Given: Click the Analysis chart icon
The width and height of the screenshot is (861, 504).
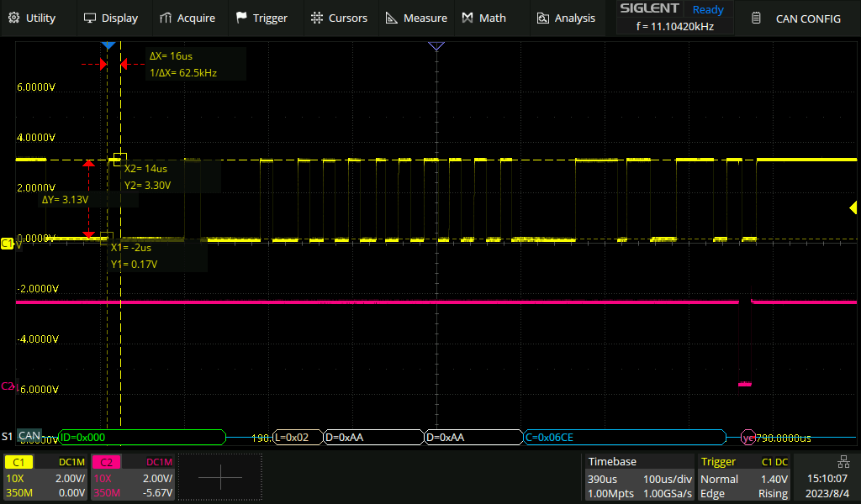Looking at the screenshot, I should [542, 18].
